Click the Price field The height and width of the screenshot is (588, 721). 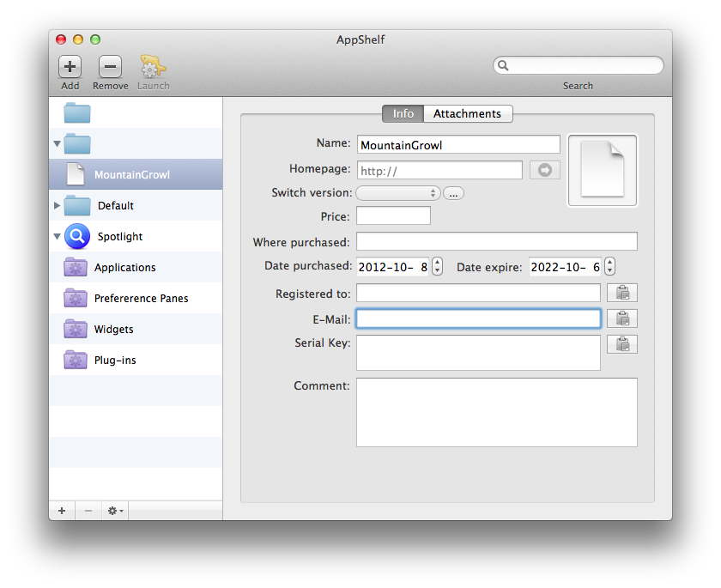tap(394, 215)
